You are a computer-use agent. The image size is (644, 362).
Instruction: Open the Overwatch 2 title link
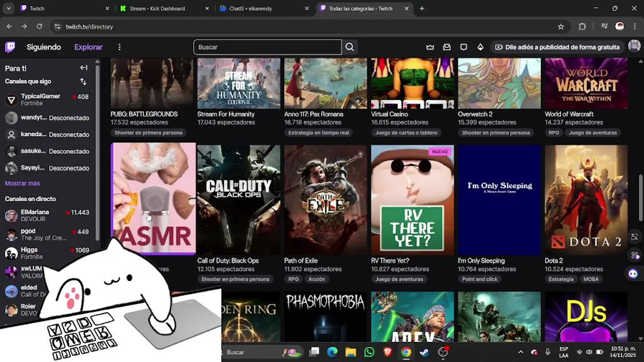[475, 114]
